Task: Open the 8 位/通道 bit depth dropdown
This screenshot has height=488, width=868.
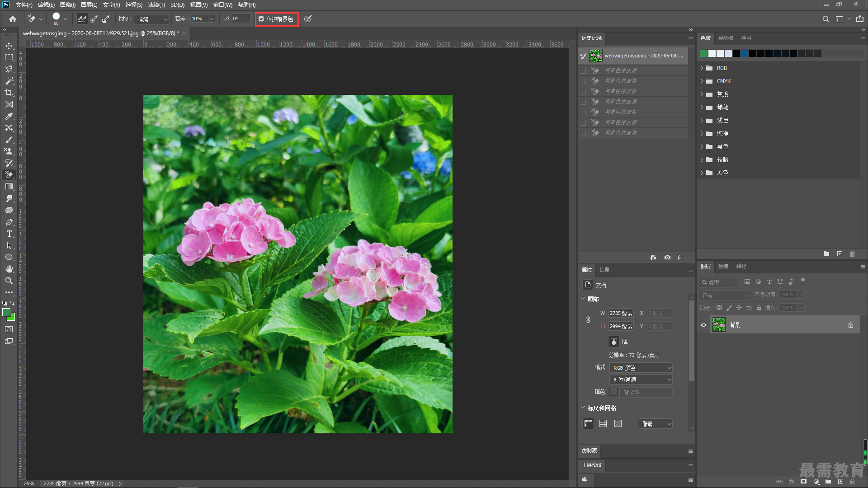Action: pos(641,380)
